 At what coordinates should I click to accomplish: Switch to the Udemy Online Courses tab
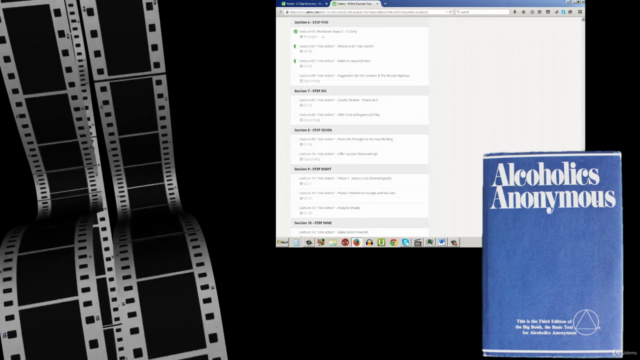pos(355,4)
